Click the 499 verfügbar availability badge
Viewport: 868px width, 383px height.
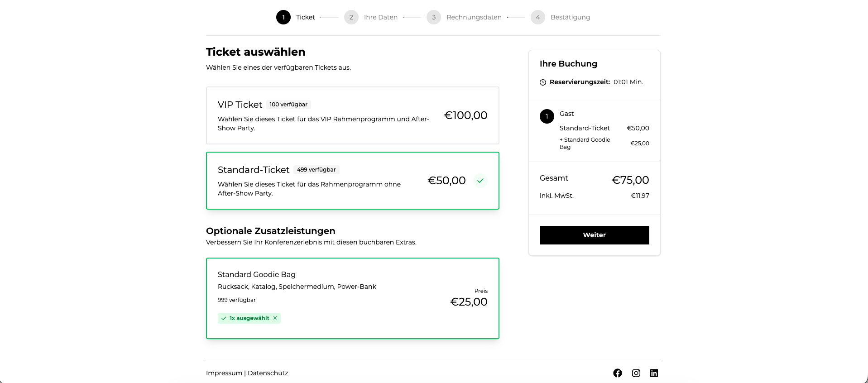click(316, 170)
